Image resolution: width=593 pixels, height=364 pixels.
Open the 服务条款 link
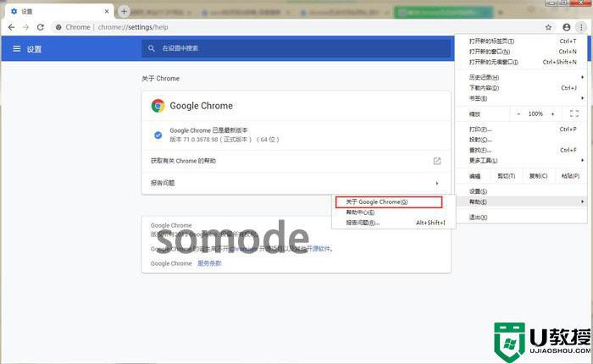coord(209,263)
